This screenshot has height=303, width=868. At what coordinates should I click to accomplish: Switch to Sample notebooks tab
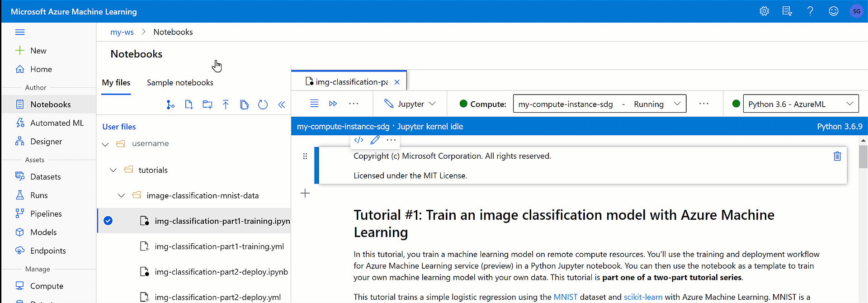pos(180,83)
